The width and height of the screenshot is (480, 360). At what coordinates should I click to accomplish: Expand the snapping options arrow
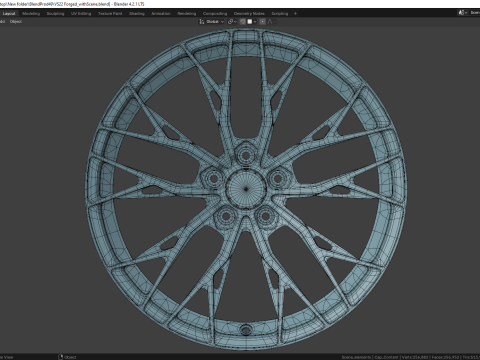[x=255, y=22]
